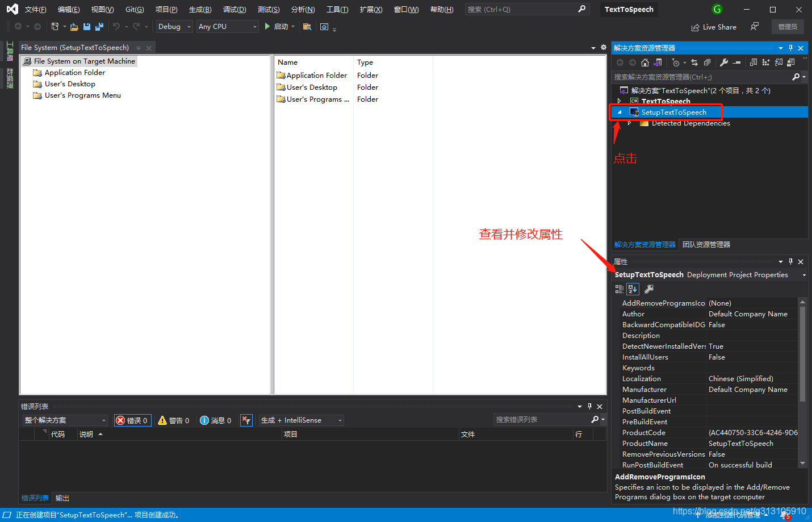Image resolution: width=812 pixels, height=522 pixels.
Task: Select User's Programs Menu in the tree
Action: coord(83,95)
